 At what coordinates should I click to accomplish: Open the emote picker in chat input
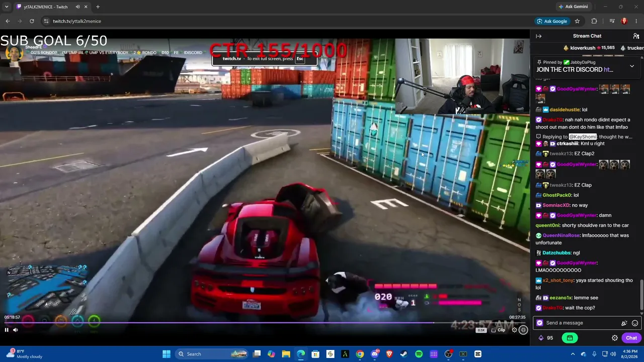[x=635, y=323]
